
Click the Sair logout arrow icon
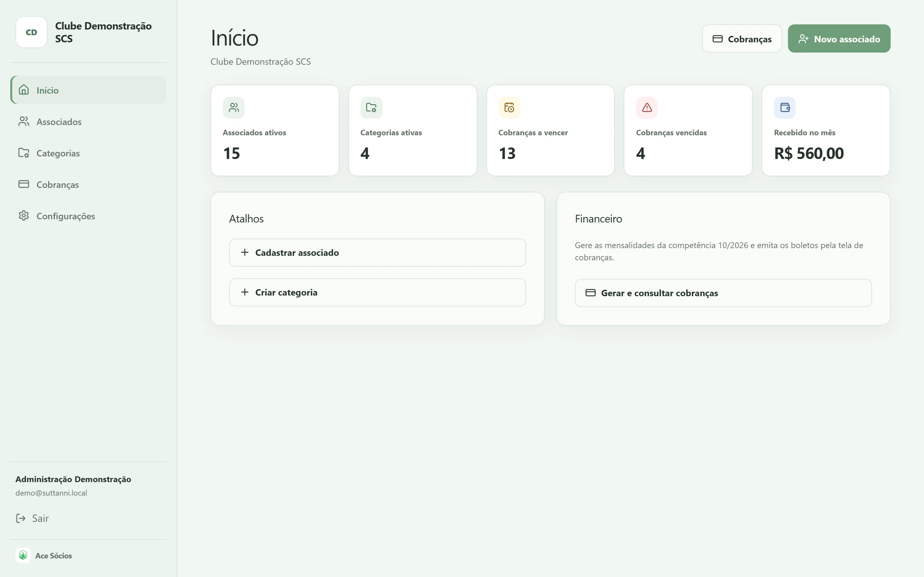click(x=21, y=518)
